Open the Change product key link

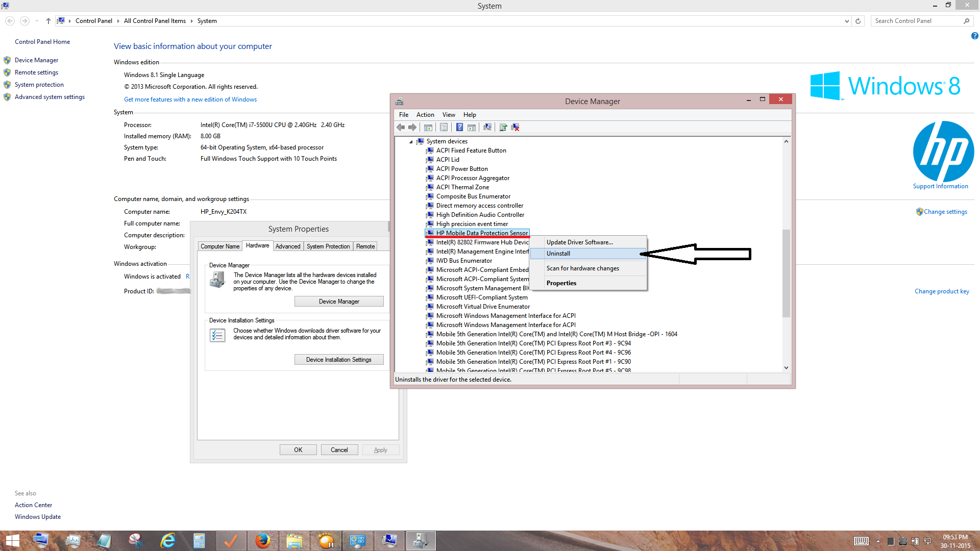pos(941,291)
